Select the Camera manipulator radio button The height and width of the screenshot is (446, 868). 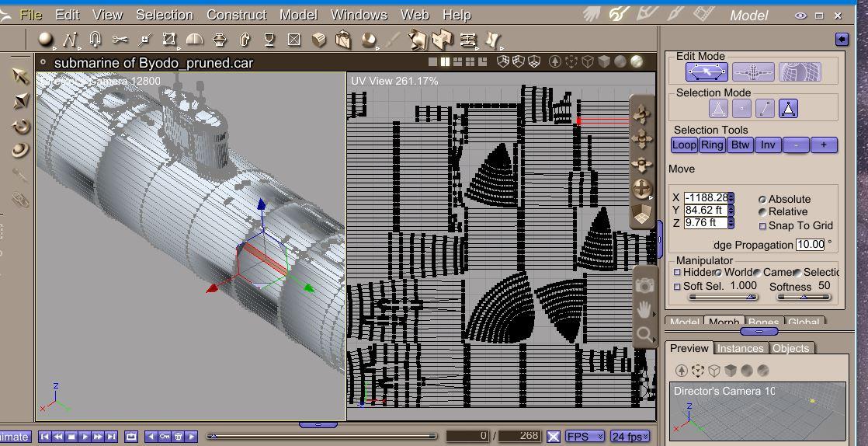click(757, 273)
